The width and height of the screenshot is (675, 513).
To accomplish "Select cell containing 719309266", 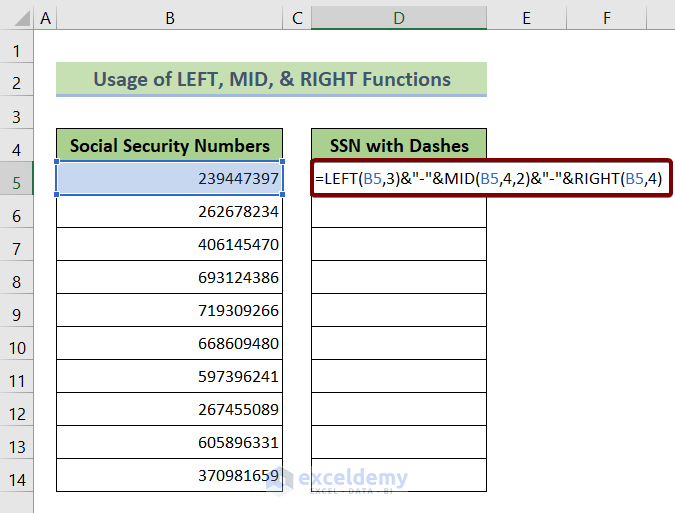I will (170, 310).
